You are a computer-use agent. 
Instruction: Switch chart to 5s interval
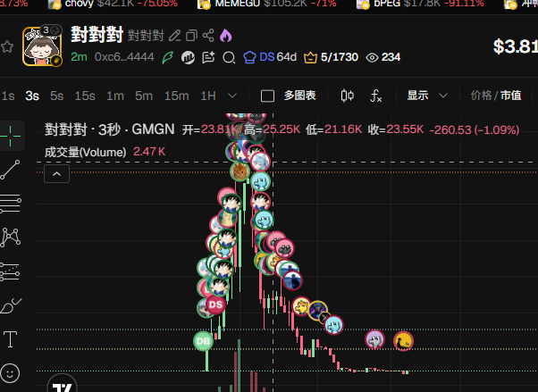click(x=57, y=96)
